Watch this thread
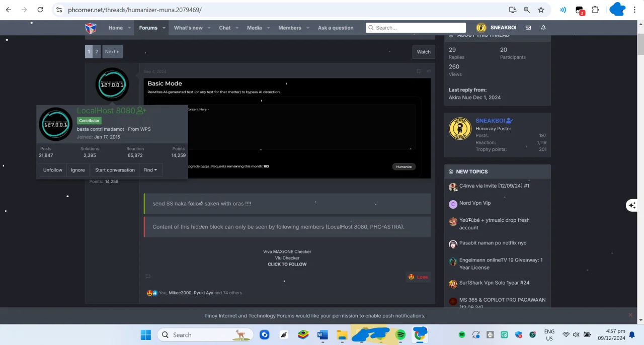644x345 pixels. tap(424, 52)
